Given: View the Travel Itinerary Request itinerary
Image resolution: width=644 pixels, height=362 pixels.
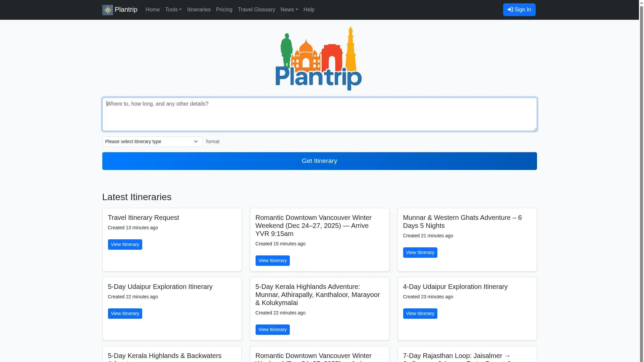Looking at the screenshot, I should tap(125, 244).
